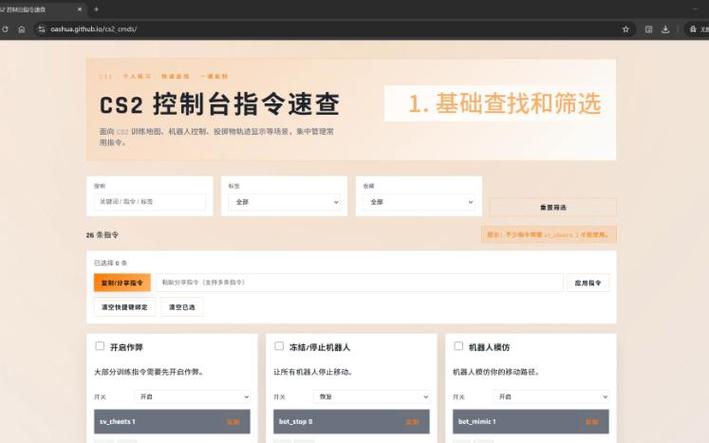Viewport: 709px width, 443px height.
Task: Check the 开启作弊 card checkbox
Action: [x=99, y=346]
